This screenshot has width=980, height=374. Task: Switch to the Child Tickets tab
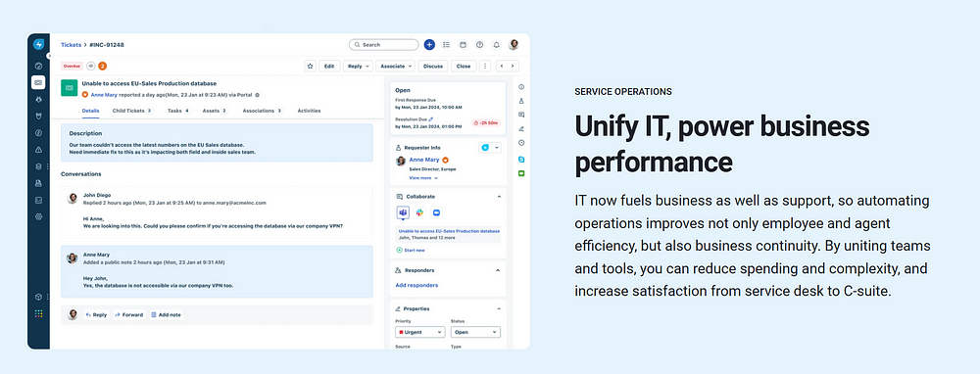(x=132, y=111)
